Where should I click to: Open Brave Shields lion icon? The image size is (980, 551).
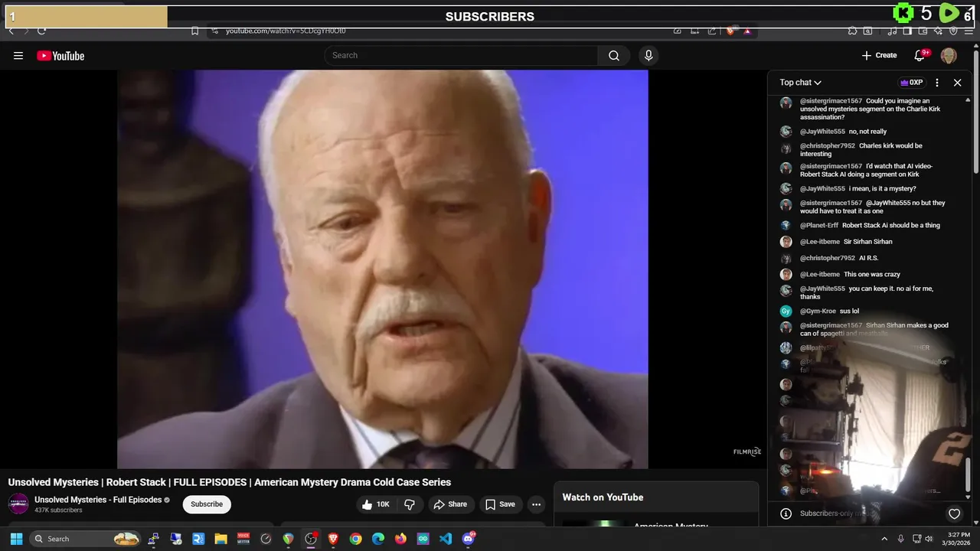[x=730, y=31]
